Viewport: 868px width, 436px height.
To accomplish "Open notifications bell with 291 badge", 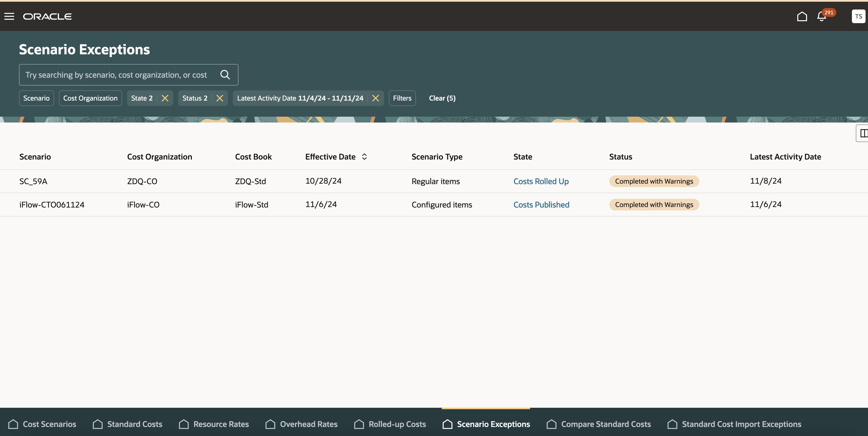I will pos(821,17).
